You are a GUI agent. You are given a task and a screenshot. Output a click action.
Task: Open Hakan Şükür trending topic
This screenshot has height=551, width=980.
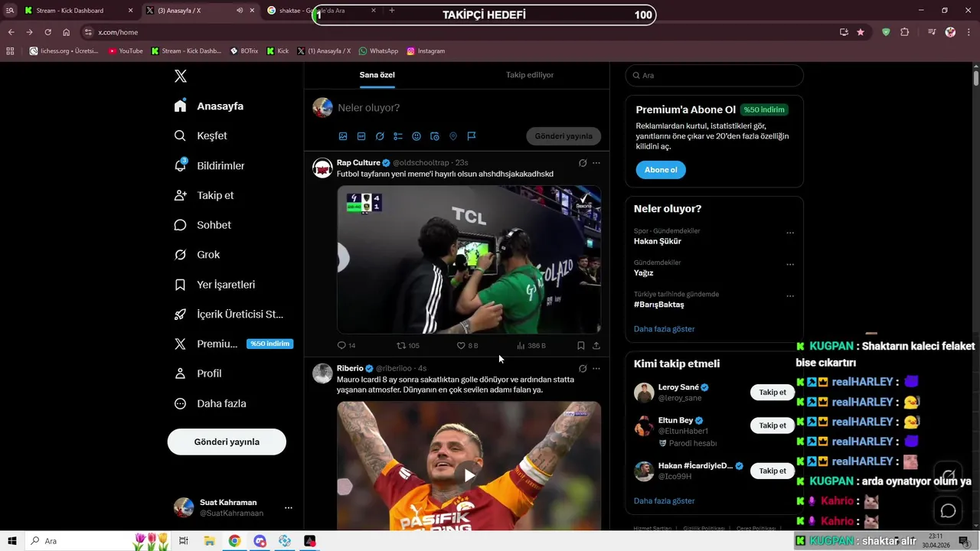coord(658,241)
